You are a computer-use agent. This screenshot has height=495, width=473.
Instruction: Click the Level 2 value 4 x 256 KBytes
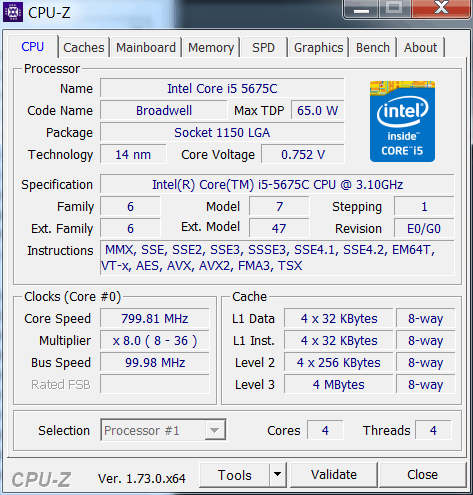tap(339, 363)
